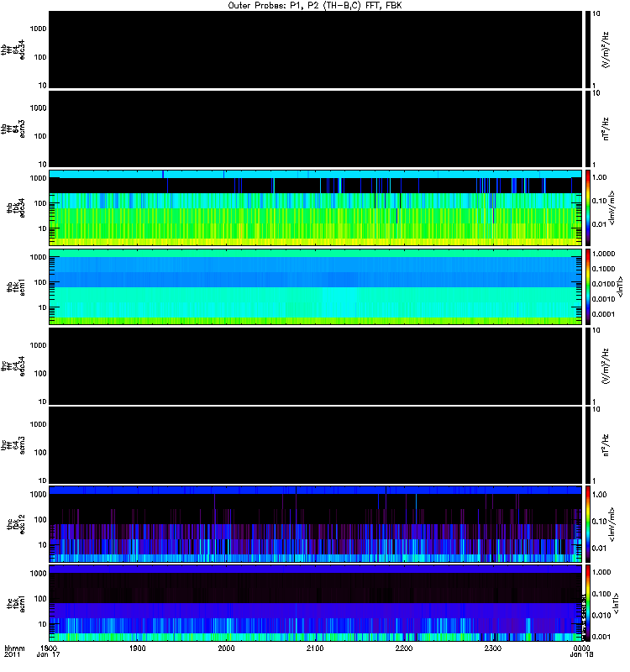630x672 pixels.
Task: Click the '<|mV/m|>' unit label of thc fbk edc12
Action: pos(612,524)
